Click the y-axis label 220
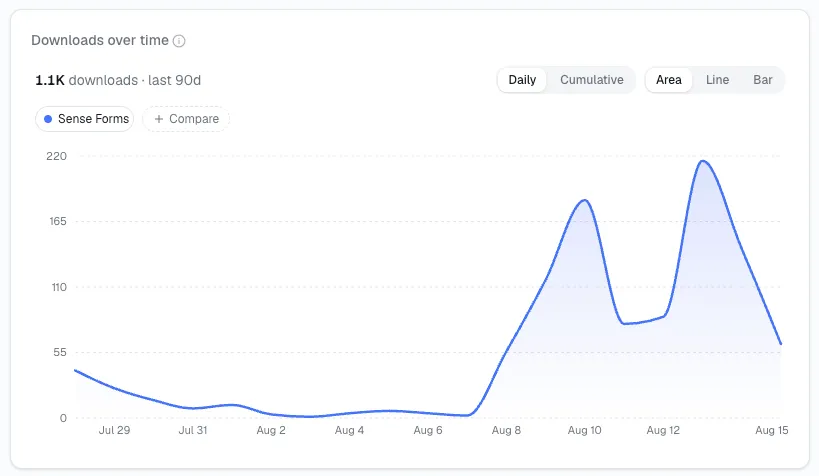The height and width of the screenshot is (476, 819). [x=56, y=156]
